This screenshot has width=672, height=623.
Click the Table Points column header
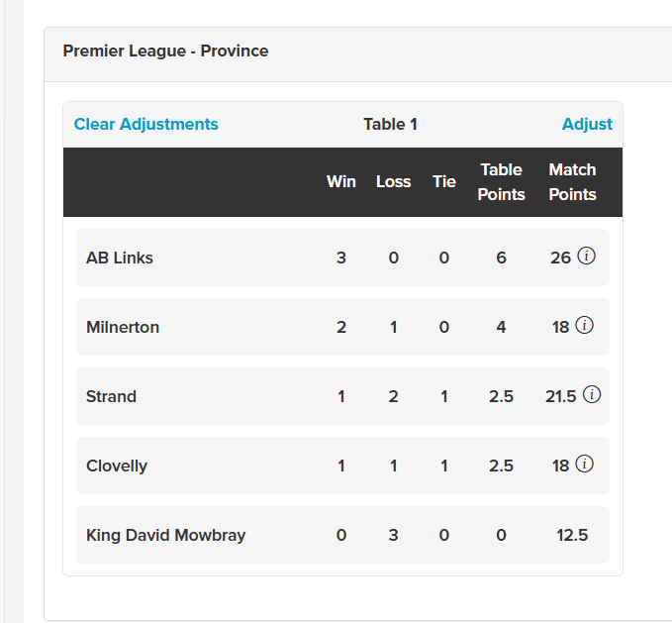click(501, 182)
